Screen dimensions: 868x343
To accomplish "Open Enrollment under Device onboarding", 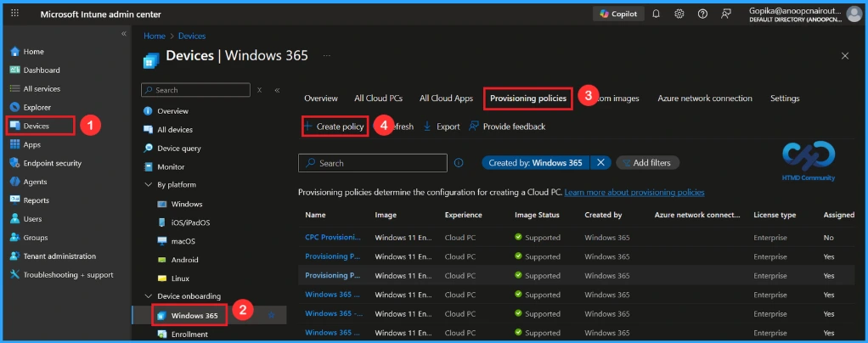I will point(189,335).
